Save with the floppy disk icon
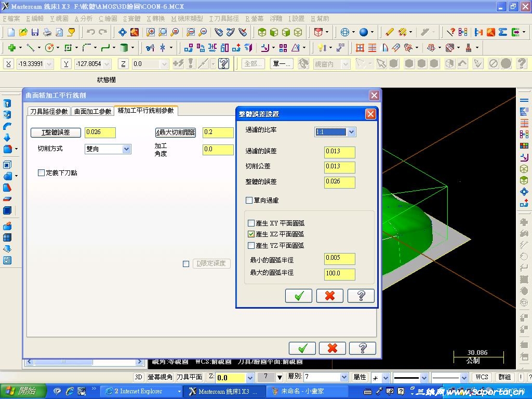Viewport: 532px width, 399px height. [35, 32]
